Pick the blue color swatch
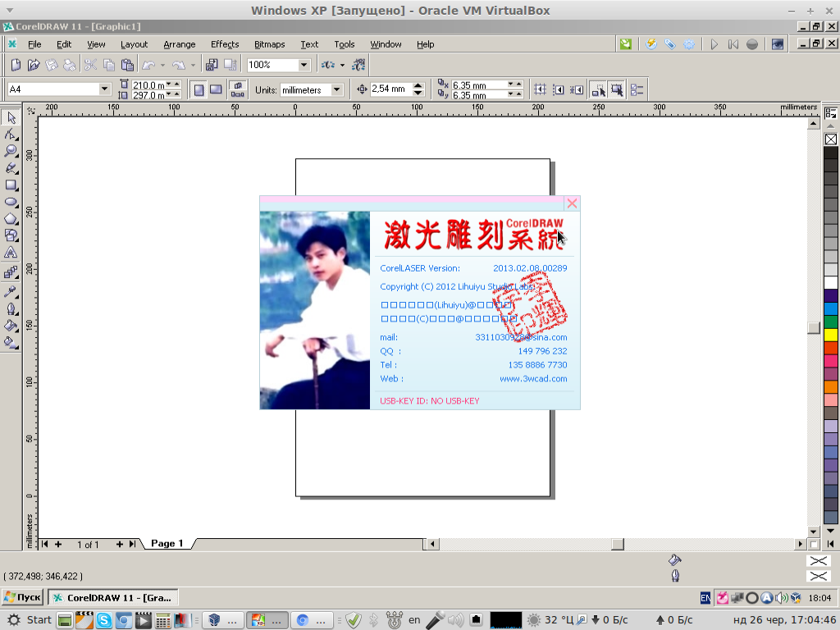Viewport: 840px width, 630px height. (831, 308)
